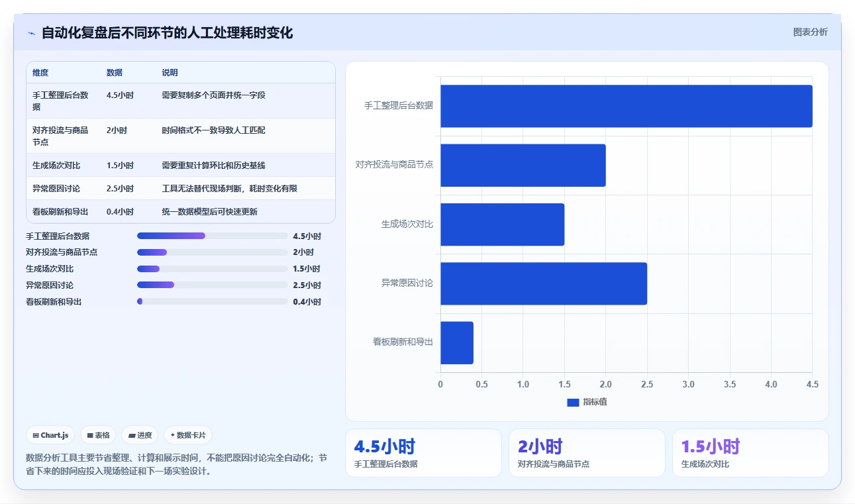Screen dimensions: 855x504
Task: Click the 说明 table column header
Action: pyautogui.click(x=170, y=73)
